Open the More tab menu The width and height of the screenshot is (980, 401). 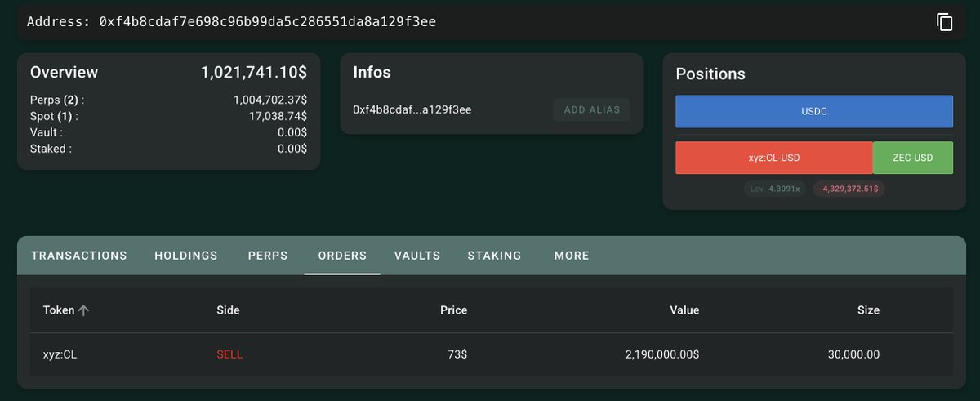point(572,256)
